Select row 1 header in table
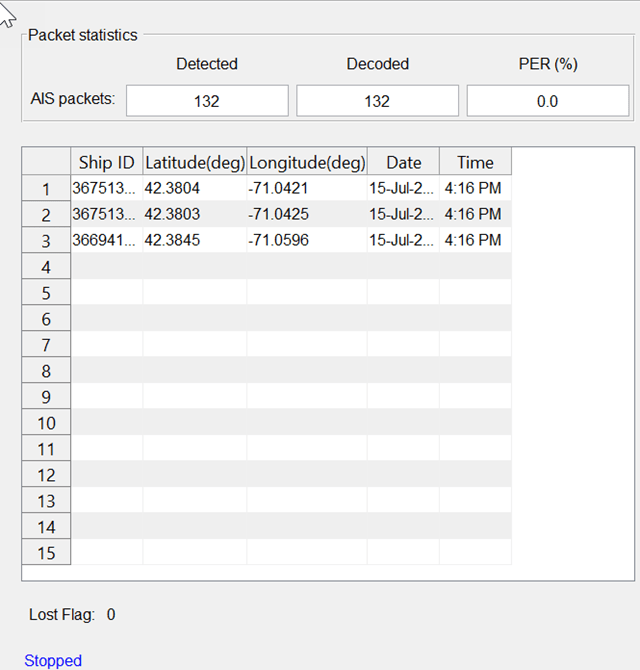 click(46, 188)
